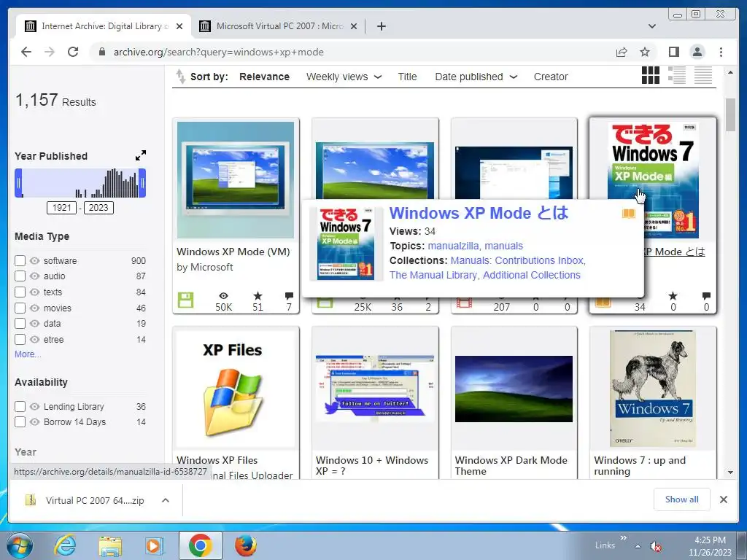
Task: Close the Internet Archive tab
Action: click(179, 26)
